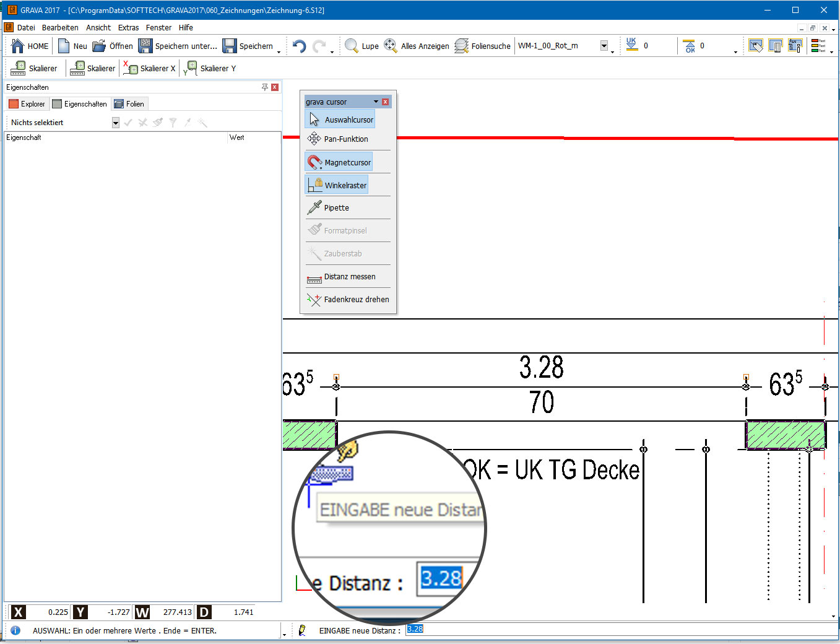
Task: Click the OK = UK TG Decke label
Action: click(x=552, y=470)
